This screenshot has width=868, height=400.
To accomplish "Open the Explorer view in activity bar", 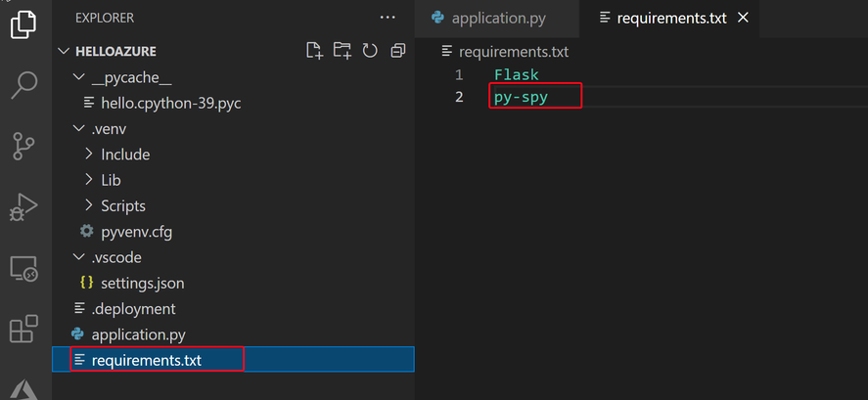I will [23, 24].
